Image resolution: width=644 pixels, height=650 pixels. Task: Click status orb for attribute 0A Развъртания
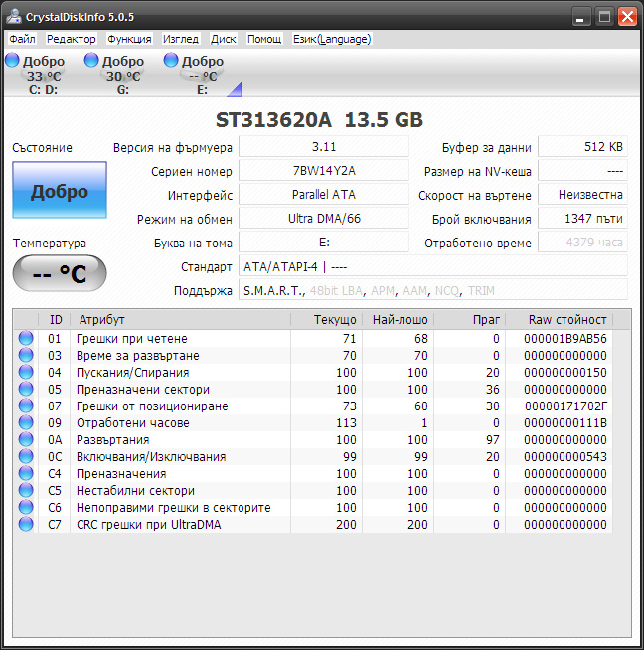point(26,440)
